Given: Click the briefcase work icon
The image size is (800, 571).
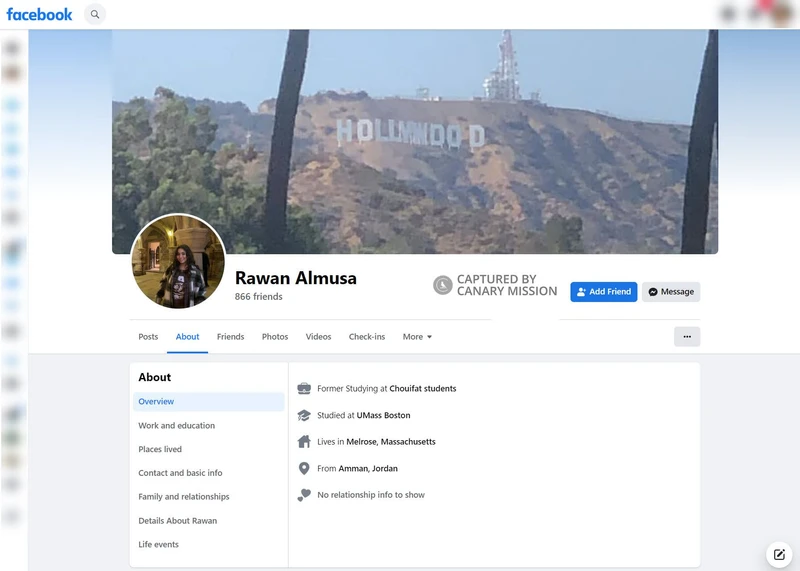Looking at the screenshot, I should tap(304, 388).
